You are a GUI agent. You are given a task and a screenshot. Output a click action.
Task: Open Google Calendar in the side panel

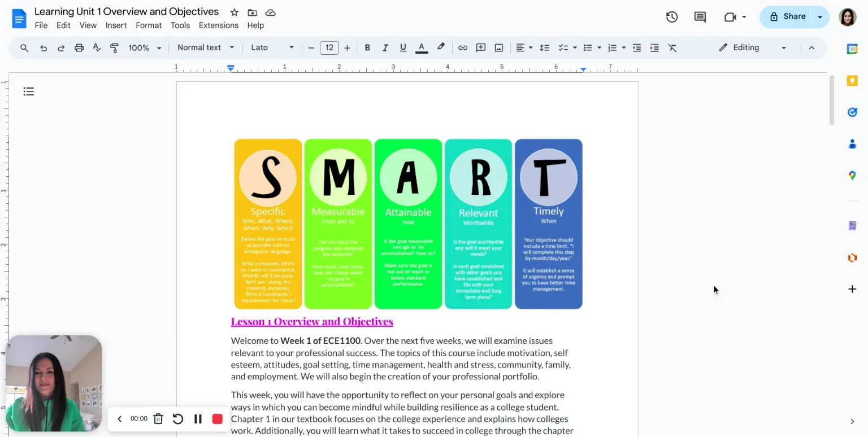(852, 49)
